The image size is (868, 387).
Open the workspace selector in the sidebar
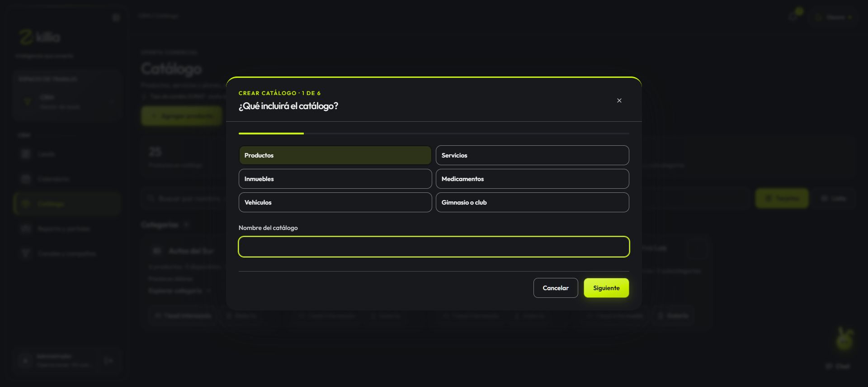[x=68, y=102]
